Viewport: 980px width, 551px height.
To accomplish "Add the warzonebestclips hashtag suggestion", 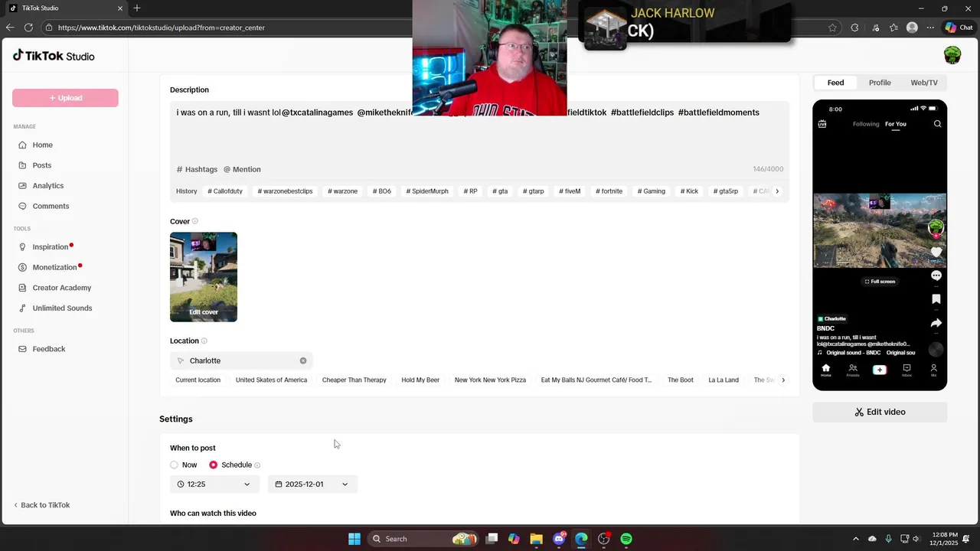I will [x=285, y=191].
